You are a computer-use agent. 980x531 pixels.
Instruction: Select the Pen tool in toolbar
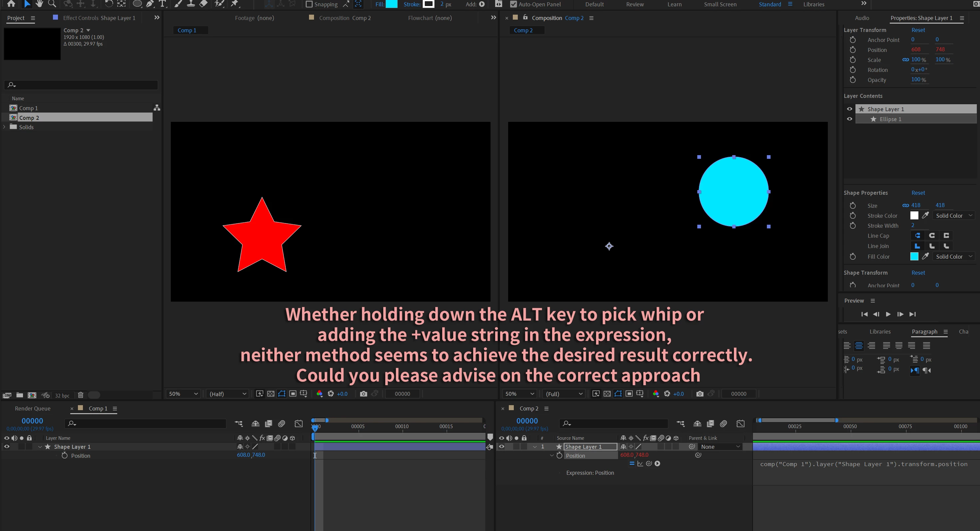pos(150,4)
